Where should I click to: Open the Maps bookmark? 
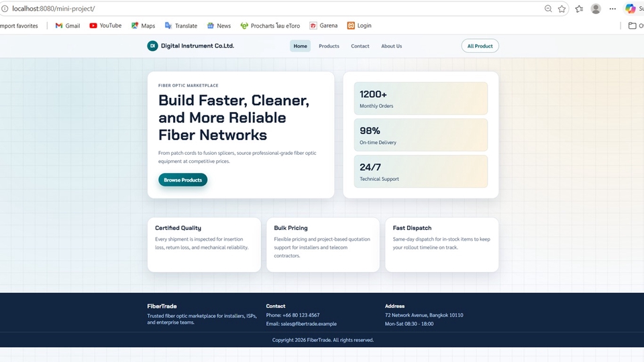click(143, 25)
